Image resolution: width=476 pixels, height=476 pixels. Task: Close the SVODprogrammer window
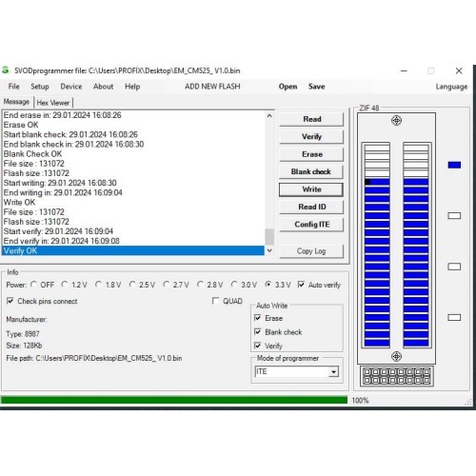click(459, 70)
